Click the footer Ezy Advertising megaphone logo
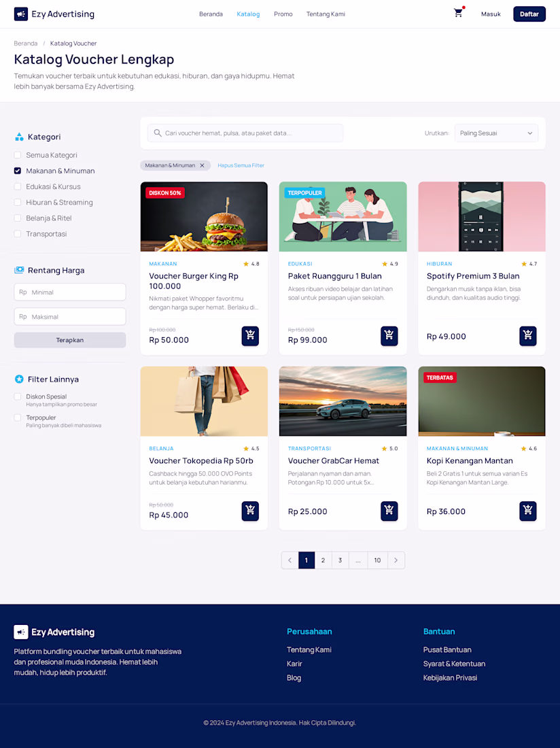The height and width of the screenshot is (748, 560). [x=21, y=632]
